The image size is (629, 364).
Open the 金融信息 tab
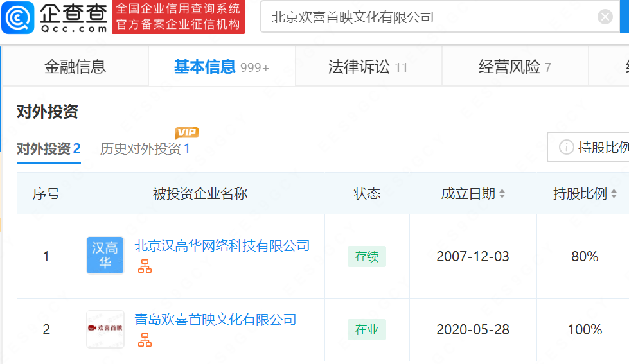75,67
